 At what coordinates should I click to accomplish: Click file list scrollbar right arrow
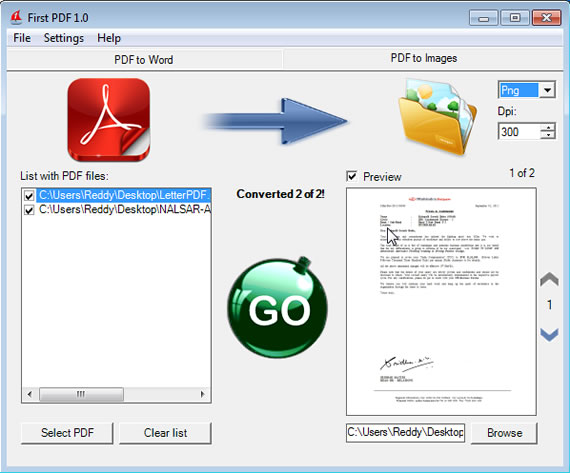202,394
